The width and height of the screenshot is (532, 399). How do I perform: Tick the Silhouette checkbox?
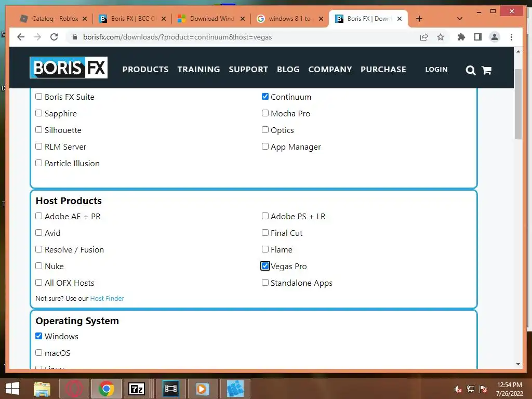38,130
